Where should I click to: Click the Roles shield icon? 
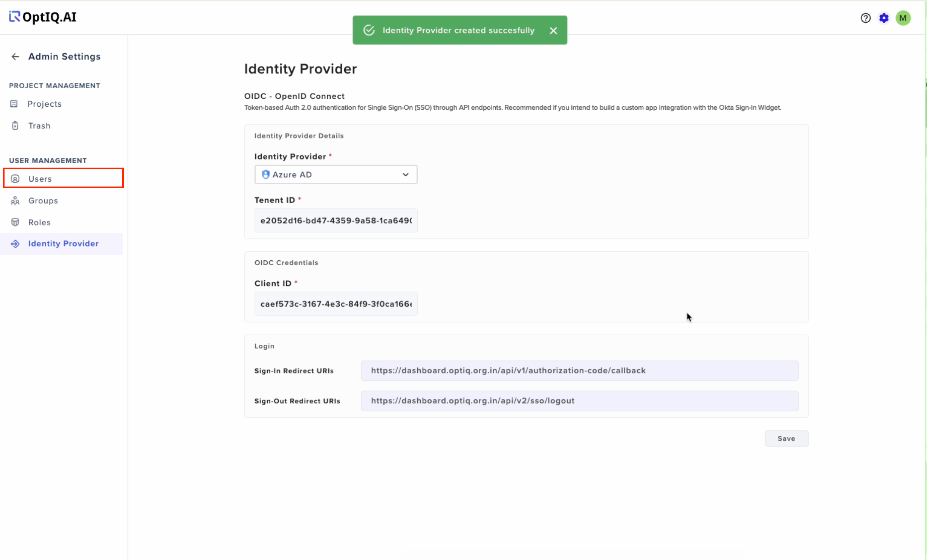coord(15,222)
